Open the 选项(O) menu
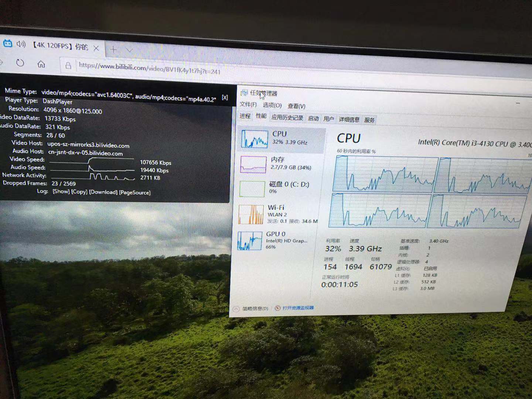The height and width of the screenshot is (399, 532). 272,105
